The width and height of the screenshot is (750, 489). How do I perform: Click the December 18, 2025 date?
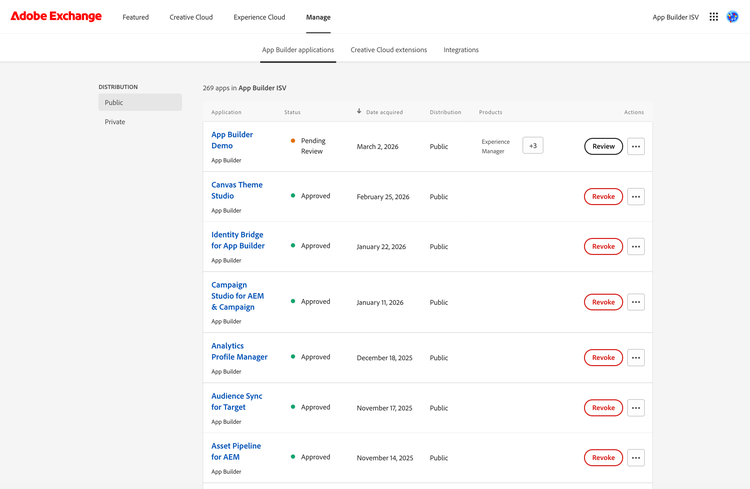(384, 358)
